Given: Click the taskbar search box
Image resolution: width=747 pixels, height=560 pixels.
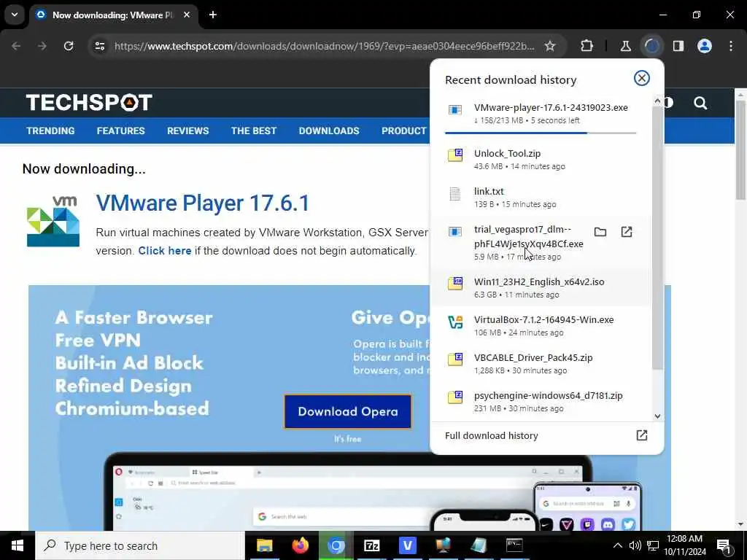Looking at the screenshot, I should pyautogui.click(x=140, y=545).
